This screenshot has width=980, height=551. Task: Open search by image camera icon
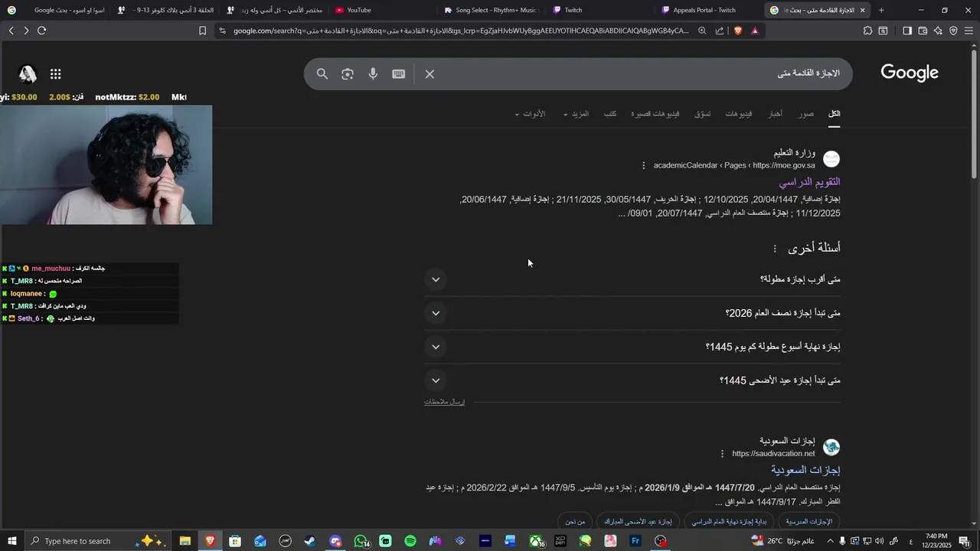click(x=348, y=74)
